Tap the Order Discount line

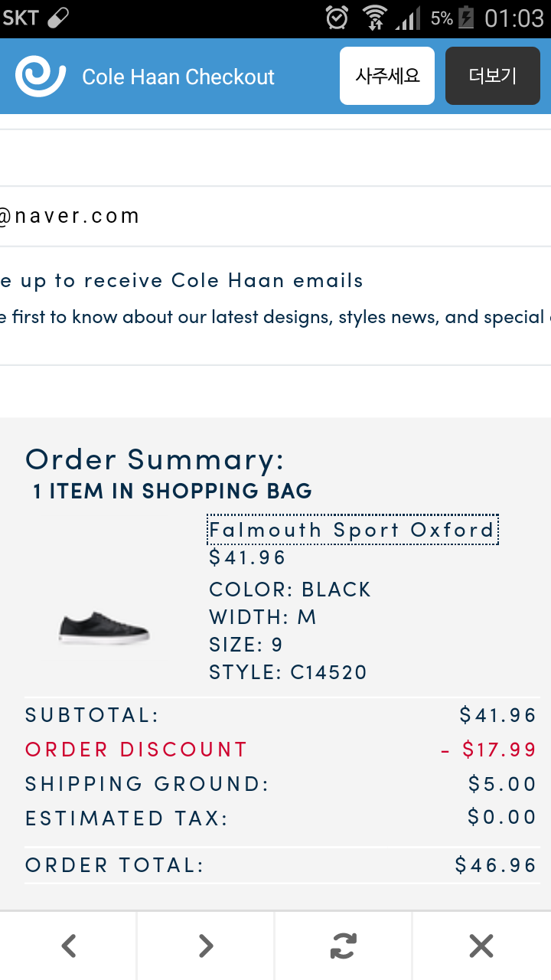[282, 750]
